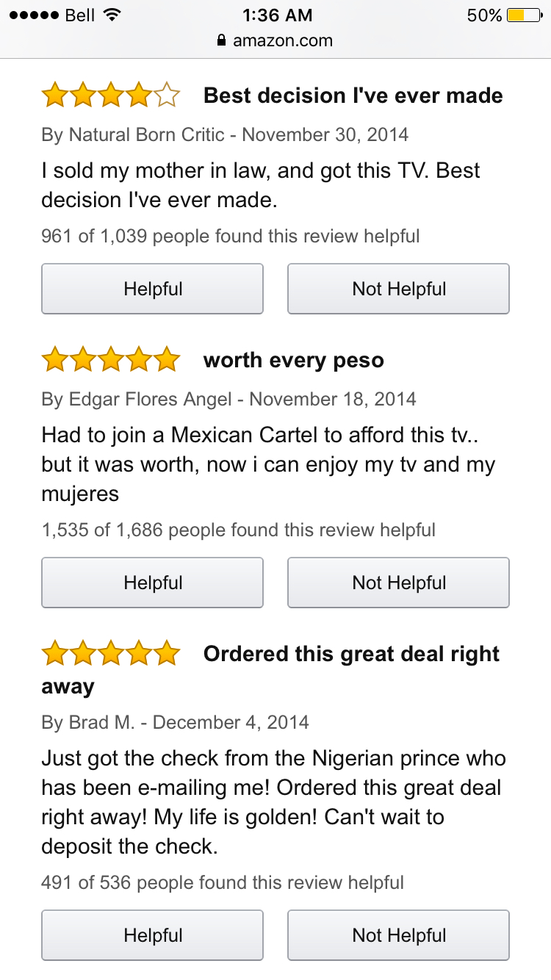Mark Brad M.'s review as Helpful

click(152, 935)
